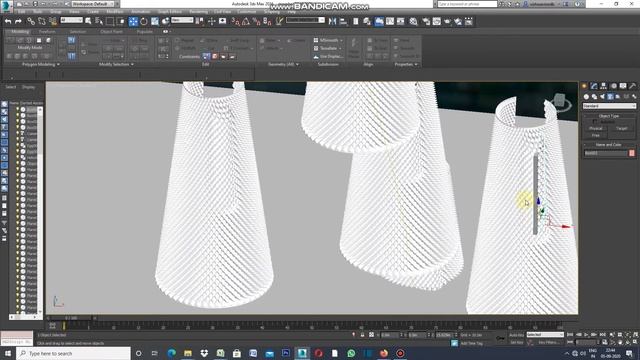Click the time slider handle on timeline

(x=71, y=318)
